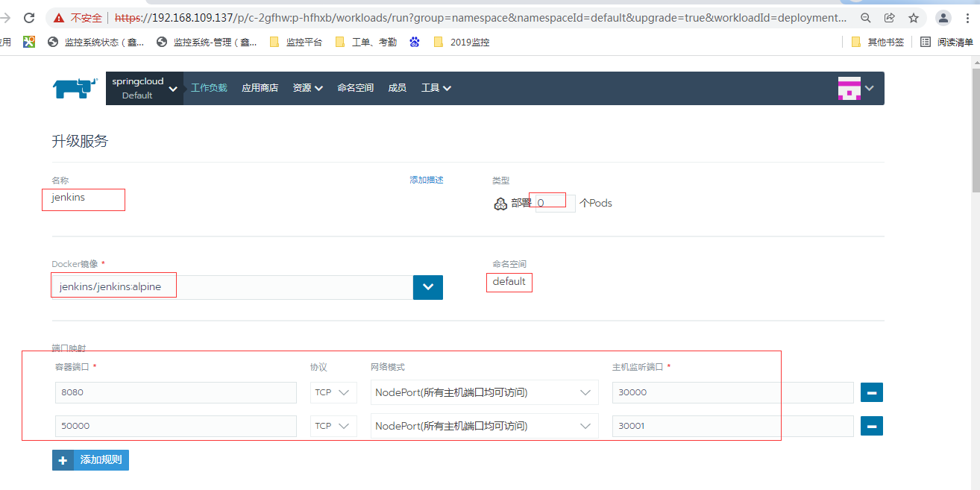This screenshot has height=490, width=980.
Task: Open the Chrome three-dot menu
Action: click(968, 18)
